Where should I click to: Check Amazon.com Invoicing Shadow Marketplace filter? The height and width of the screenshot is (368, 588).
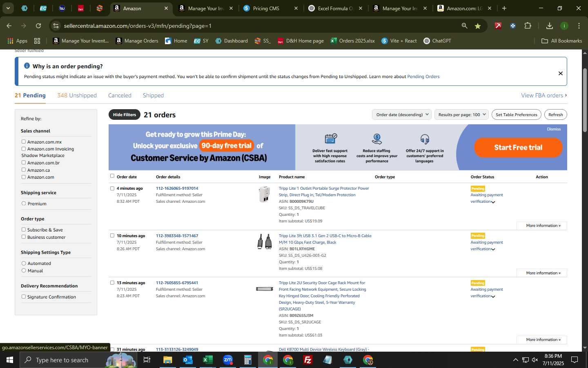(24, 149)
